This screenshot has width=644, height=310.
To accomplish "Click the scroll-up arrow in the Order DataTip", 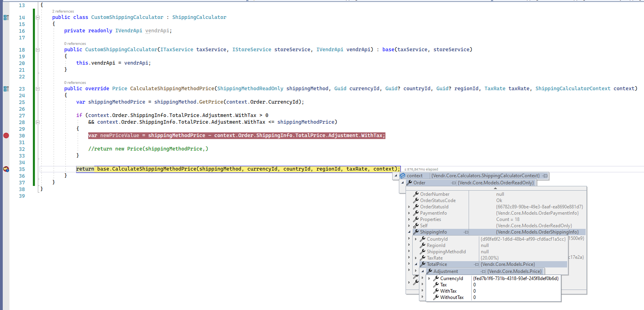I will [495, 188].
